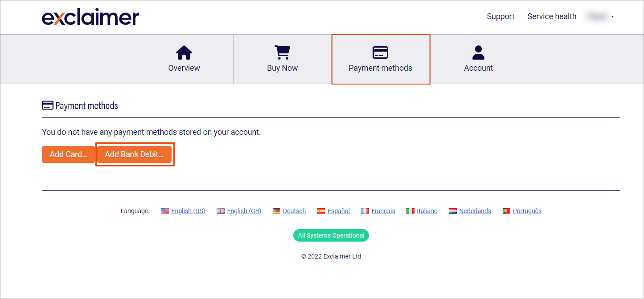This screenshot has width=644, height=299.
Task: Click the Portuguese flag icon
Action: 506,211
